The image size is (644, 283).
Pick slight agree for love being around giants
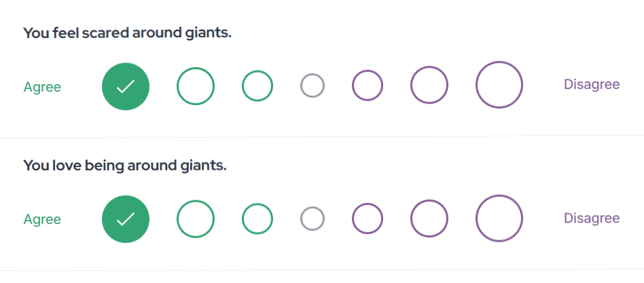257,219
